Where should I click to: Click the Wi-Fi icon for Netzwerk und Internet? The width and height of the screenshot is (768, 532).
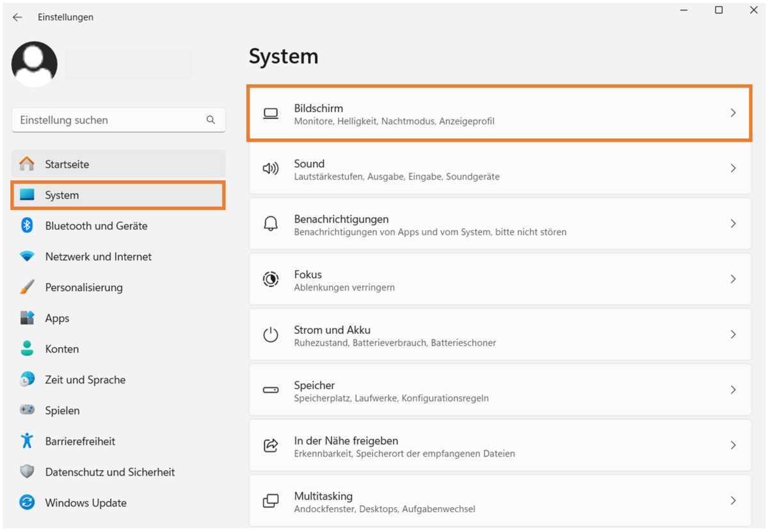[27, 256]
